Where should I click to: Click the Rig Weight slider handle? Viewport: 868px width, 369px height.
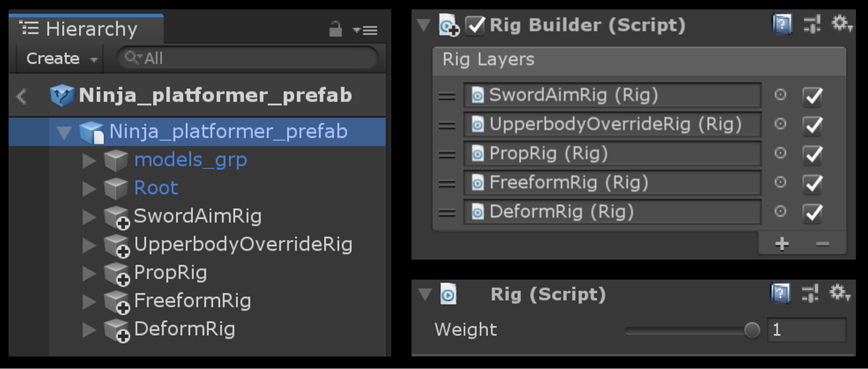click(752, 330)
